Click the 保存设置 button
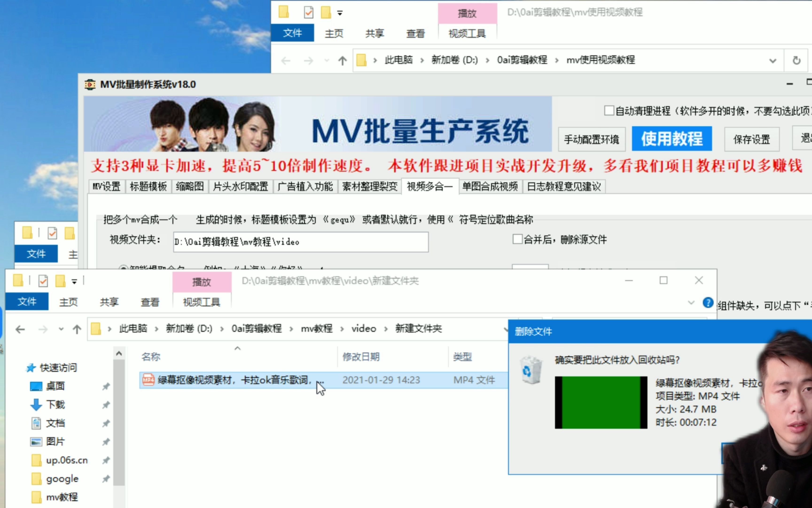Image resolution: width=812 pixels, height=508 pixels. coord(752,139)
